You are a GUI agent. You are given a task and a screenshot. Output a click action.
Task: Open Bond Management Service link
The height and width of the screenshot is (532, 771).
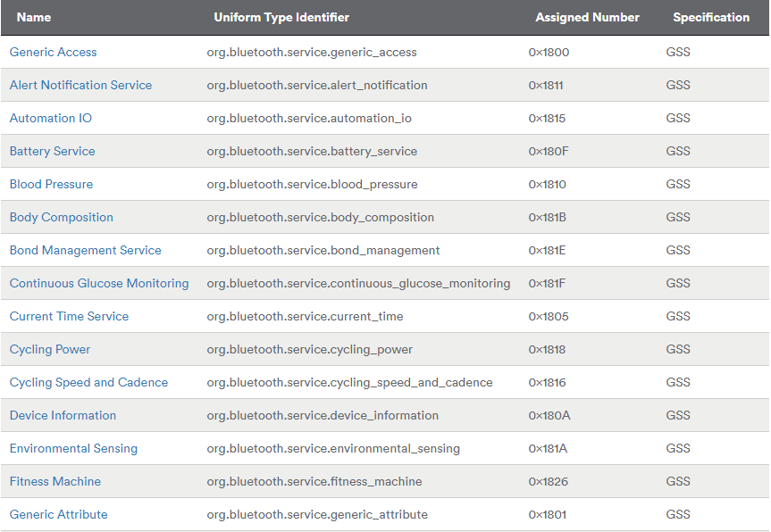pos(85,250)
